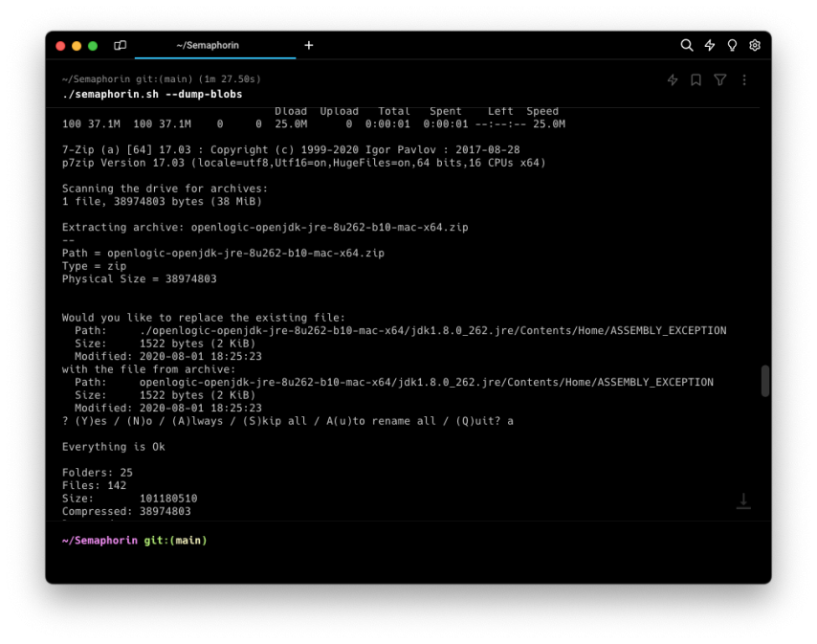This screenshot has height=644, width=817.
Task: Click the ./semaphorin.sh --dump-blobs command text
Action: pyautogui.click(x=152, y=95)
